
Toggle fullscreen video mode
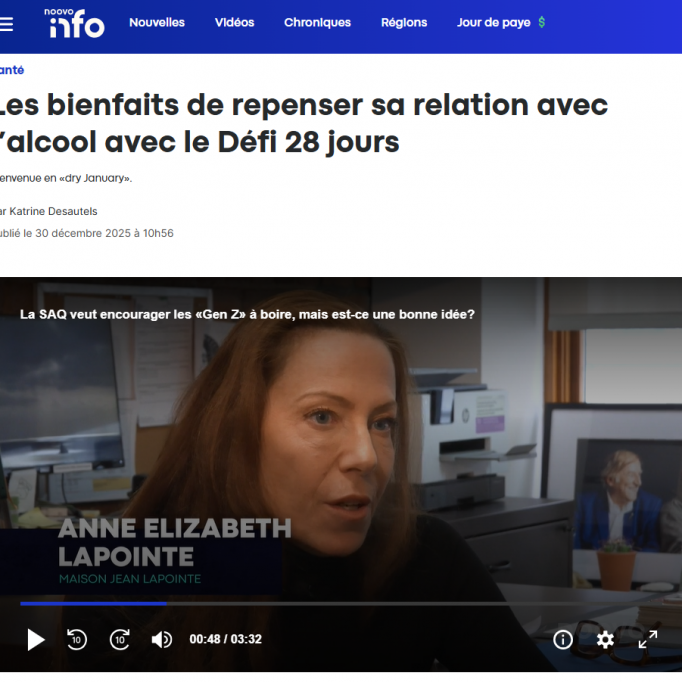(648, 639)
